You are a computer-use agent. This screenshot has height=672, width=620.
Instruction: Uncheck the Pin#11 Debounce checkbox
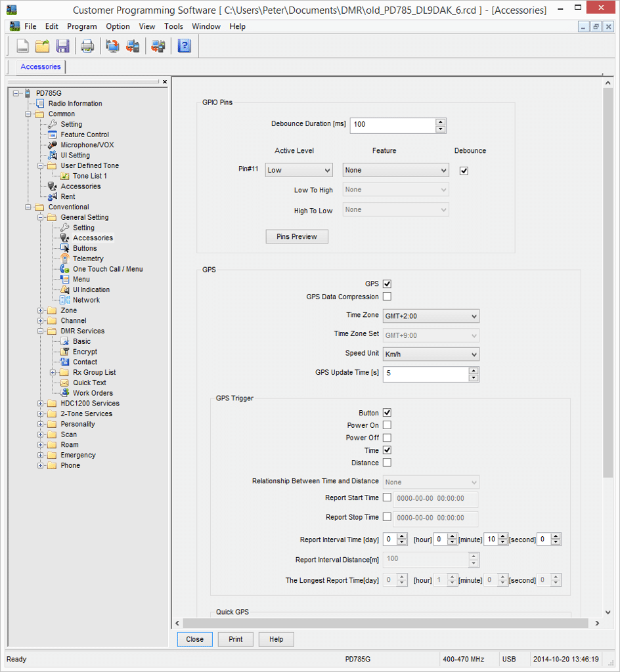tap(464, 171)
